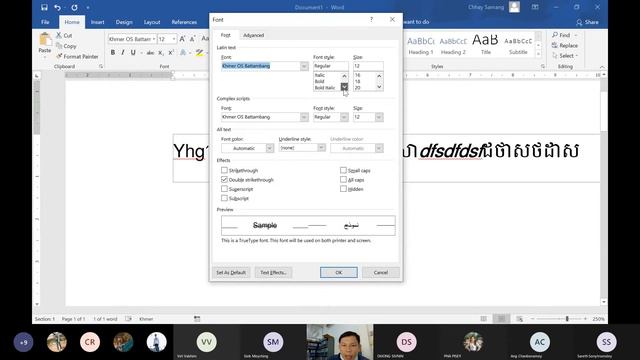Click the Share icon

[579, 22]
